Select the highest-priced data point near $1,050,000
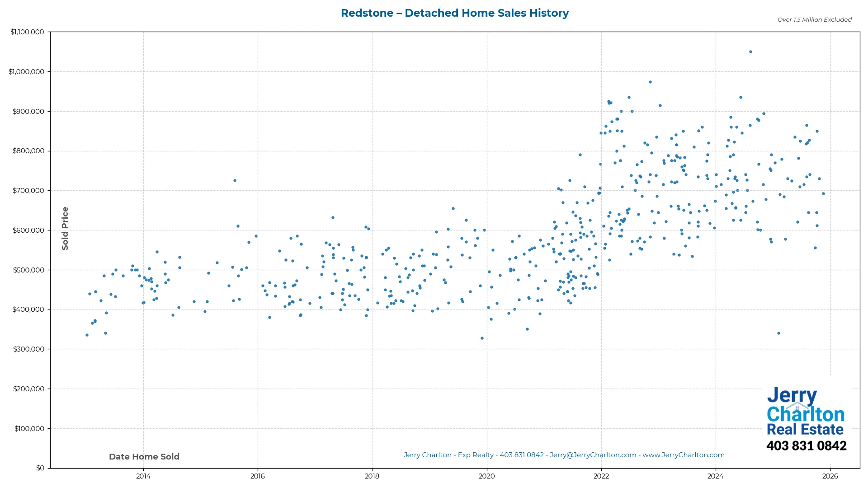The image size is (868, 488). coord(750,52)
